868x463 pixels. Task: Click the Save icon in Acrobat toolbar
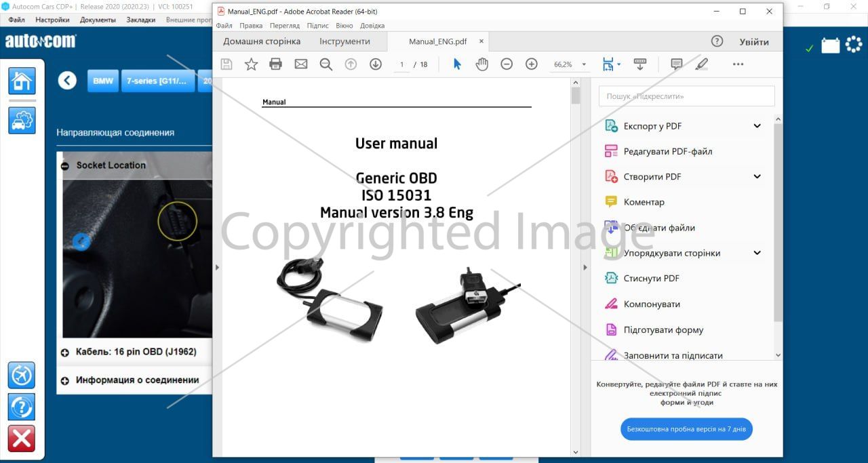tap(226, 64)
